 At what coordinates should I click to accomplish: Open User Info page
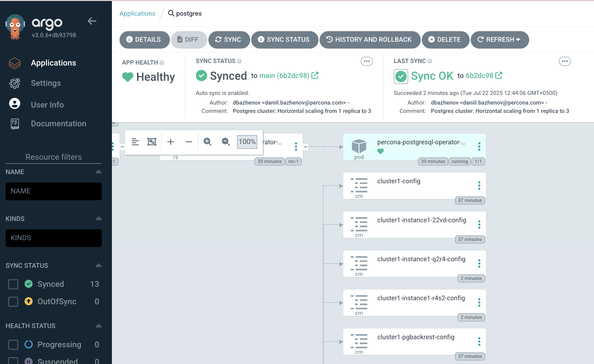(x=47, y=105)
